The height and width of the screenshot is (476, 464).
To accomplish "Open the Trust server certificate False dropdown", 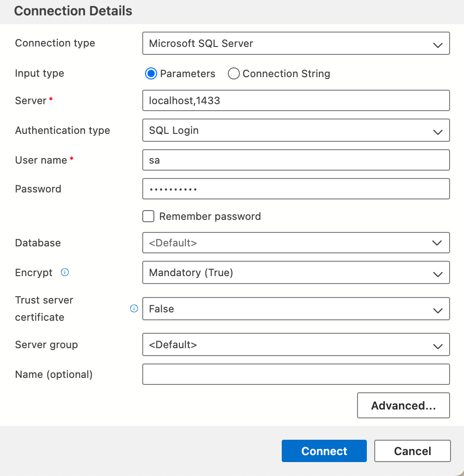I will 296,309.
